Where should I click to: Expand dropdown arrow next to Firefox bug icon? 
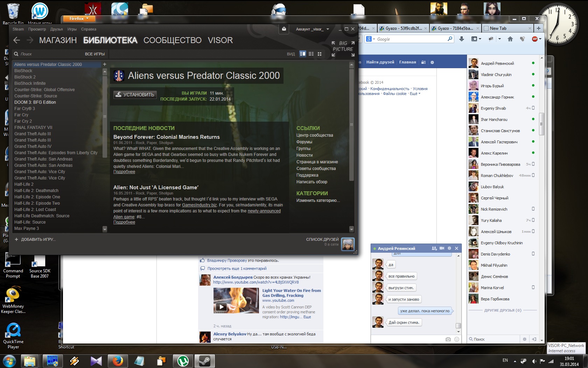(x=499, y=39)
